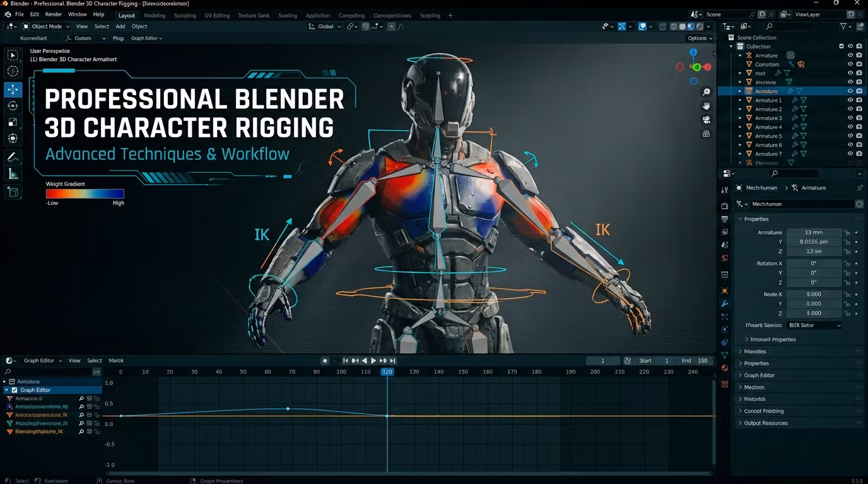Image resolution: width=868 pixels, height=484 pixels.
Task: Switch to the UV Editing workspace tab
Action: 217,15
